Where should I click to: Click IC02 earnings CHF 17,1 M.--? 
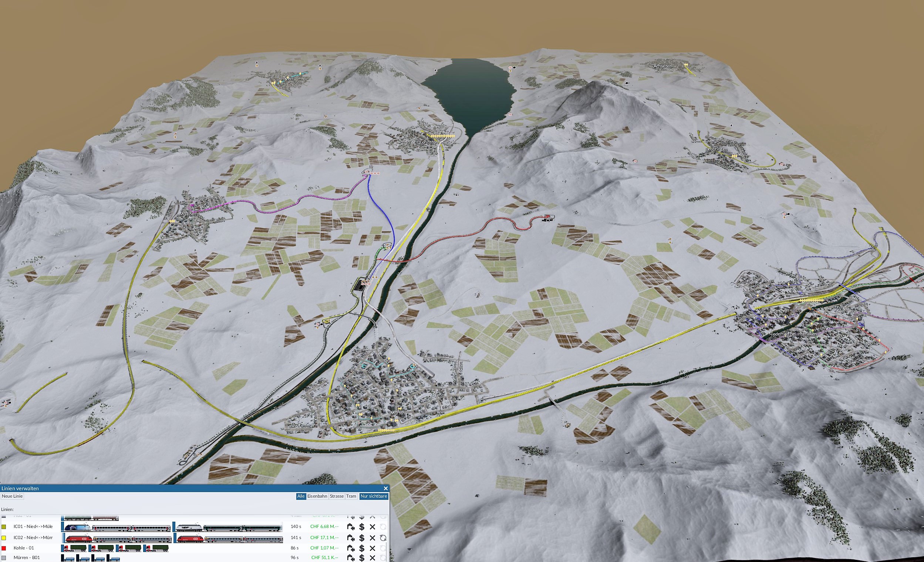[324, 538]
